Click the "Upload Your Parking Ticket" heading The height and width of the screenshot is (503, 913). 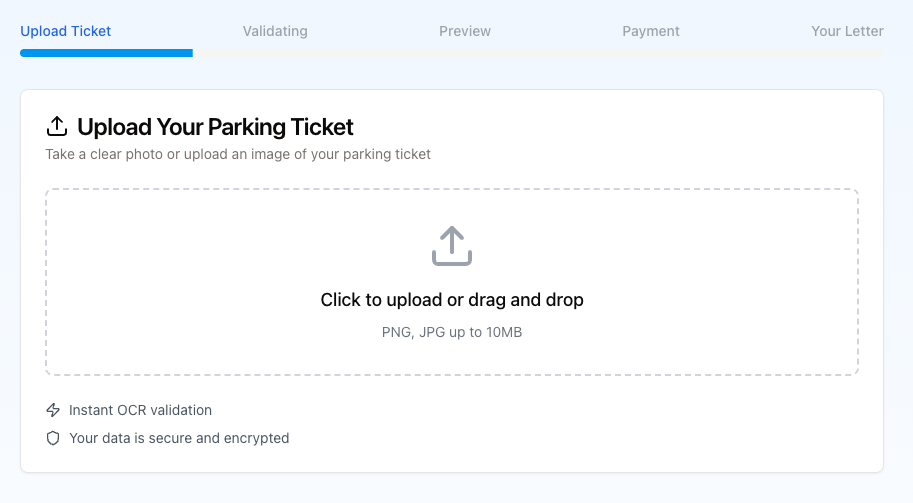point(215,127)
